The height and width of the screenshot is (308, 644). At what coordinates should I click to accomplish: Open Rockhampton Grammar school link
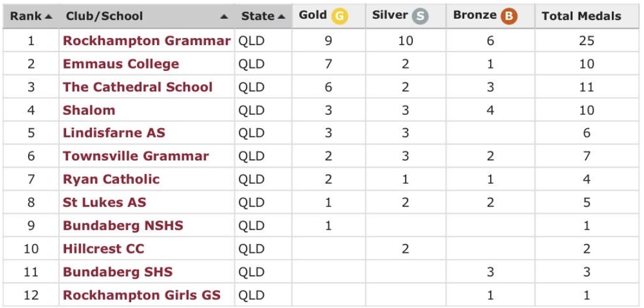tap(146, 41)
